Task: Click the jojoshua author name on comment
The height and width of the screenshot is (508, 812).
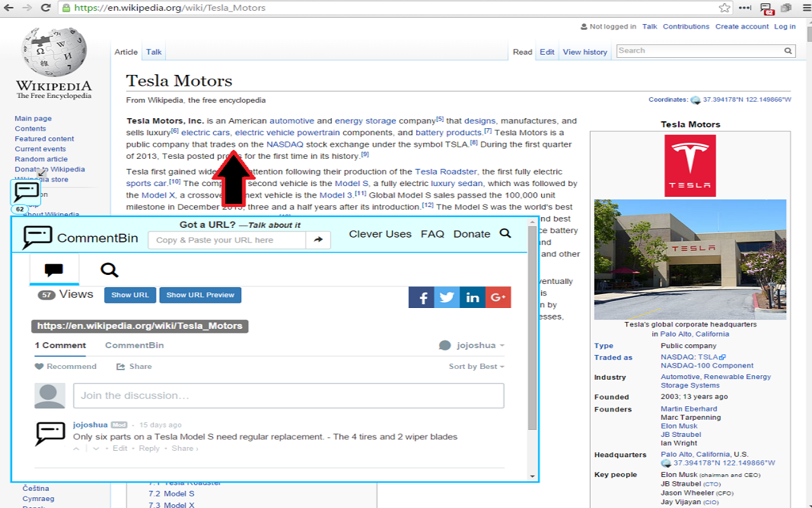Action: [90, 425]
